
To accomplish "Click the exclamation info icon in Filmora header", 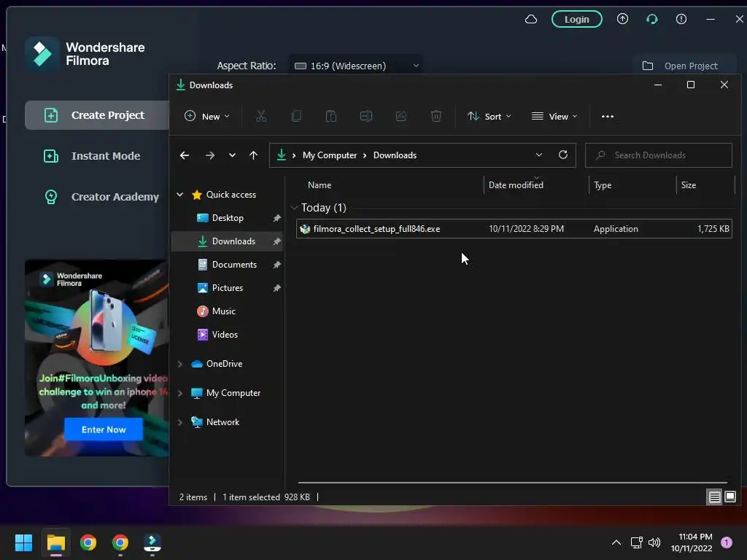I will click(x=681, y=19).
